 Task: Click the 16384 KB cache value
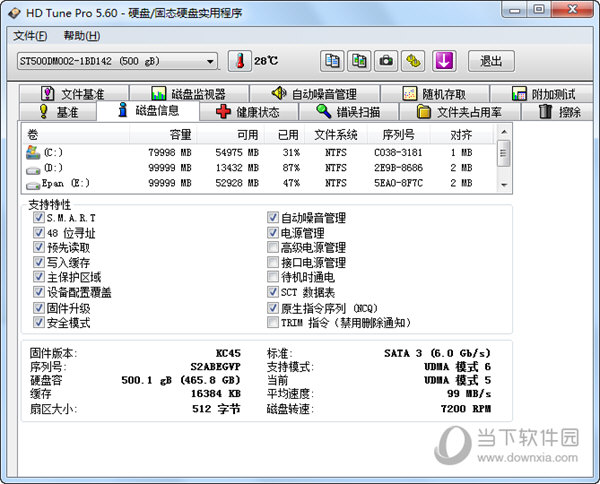point(216,394)
